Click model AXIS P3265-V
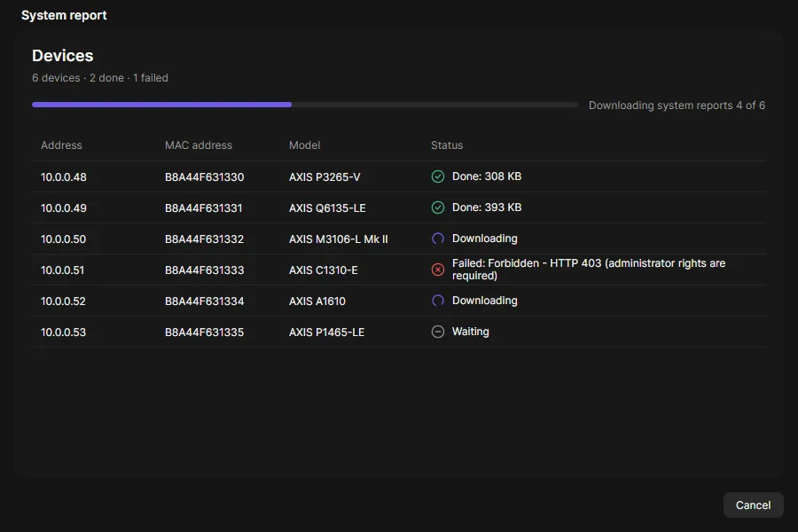Screen dimensions: 798x532 click(325, 177)
